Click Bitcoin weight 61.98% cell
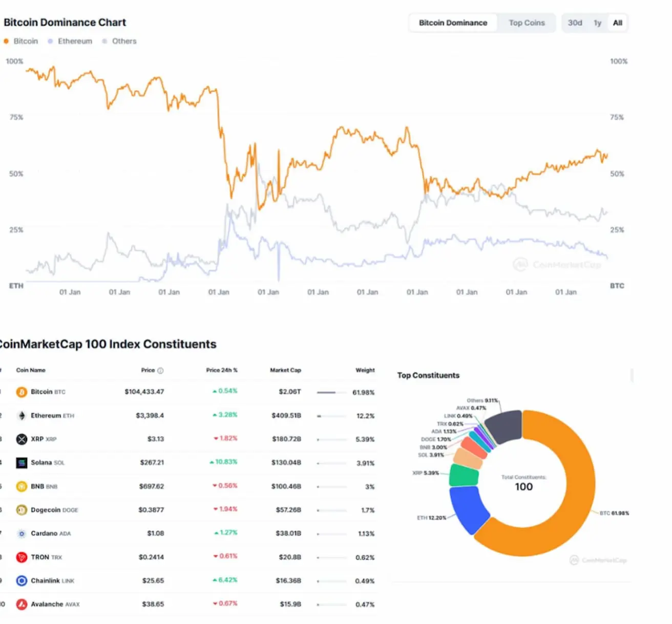 (x=364, y=393)
